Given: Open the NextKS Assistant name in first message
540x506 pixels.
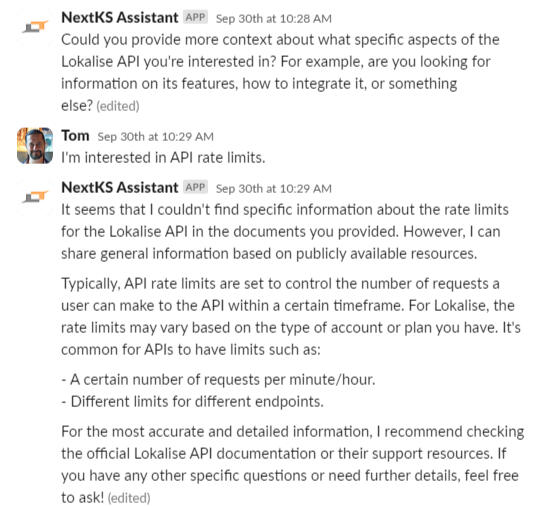Looking at the screenshot, I should (120, 18).
